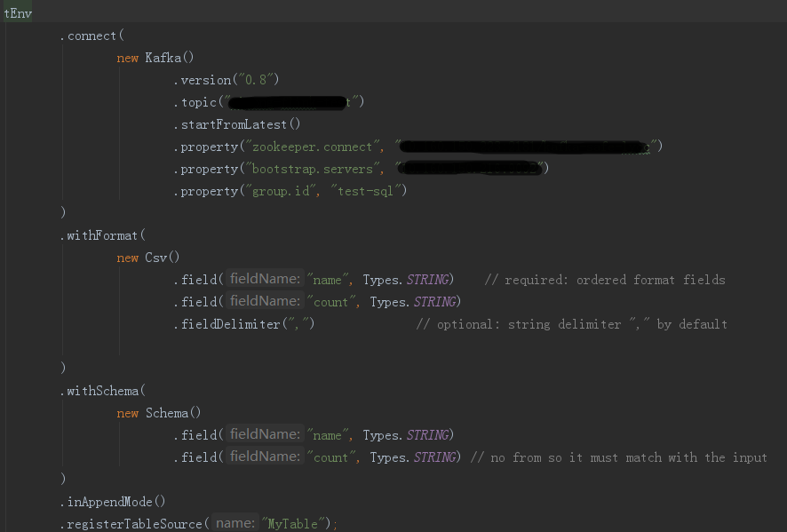787x532 pixels.
Task: Click the "test-sql" string value
Action: [368, 191]
